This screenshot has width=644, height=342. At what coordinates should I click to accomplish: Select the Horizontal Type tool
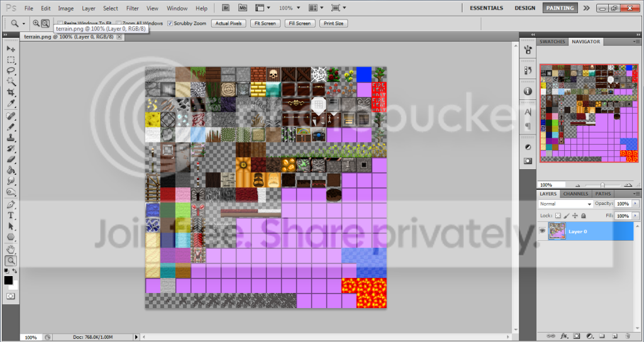coord(11,215)
